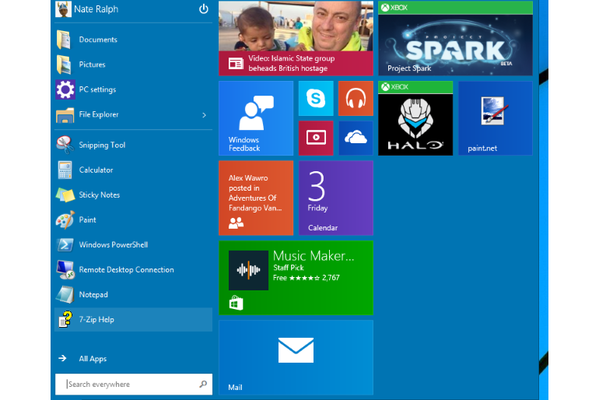
Task: Open the Pictures folder icon
Action: [x=64, y=64]
